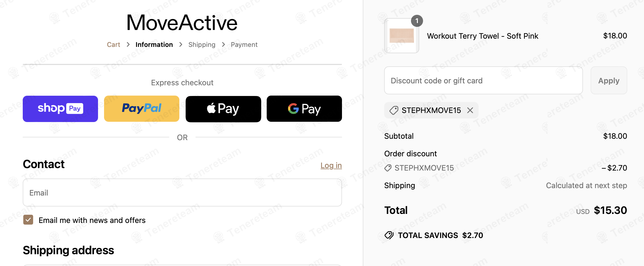This screenshot has height=266, width=644.
Task: Uncheck Email me with news and offers
Action: (28, 220)
